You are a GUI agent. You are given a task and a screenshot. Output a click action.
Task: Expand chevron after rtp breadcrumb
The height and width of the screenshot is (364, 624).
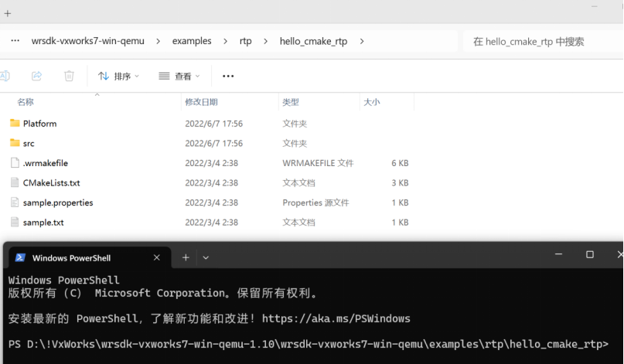click(x=265, y=42)
